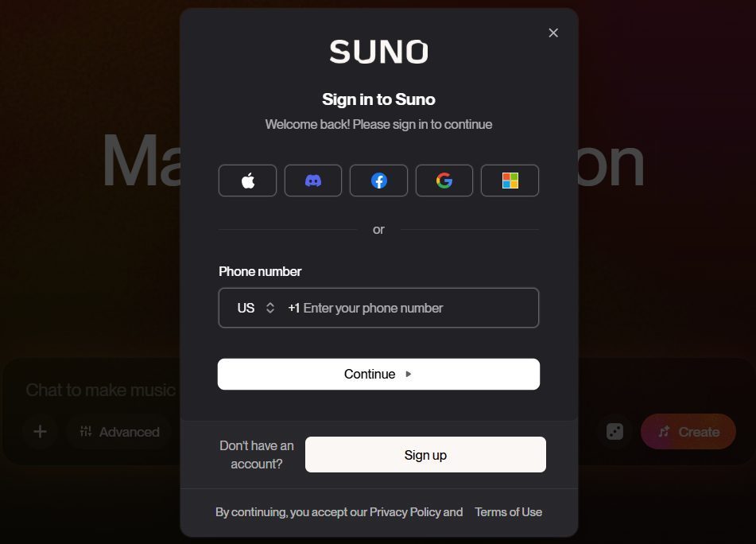Click the Create button

click(x=688, y=432)
